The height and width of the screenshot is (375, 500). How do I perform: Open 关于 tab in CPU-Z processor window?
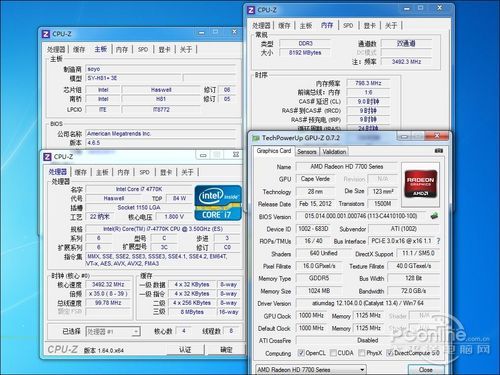pos(187,172)
